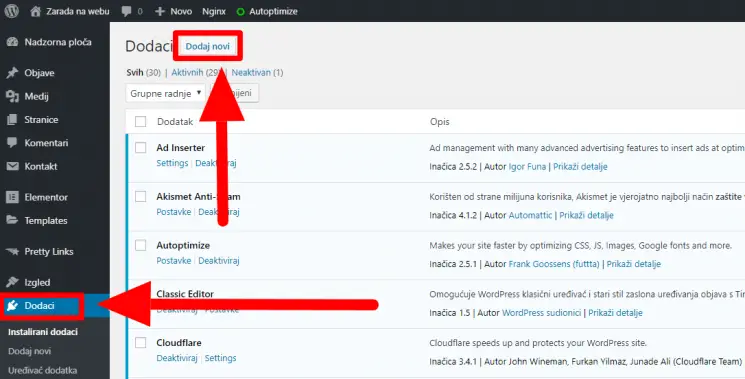Open Kontakt via its envelope icon
745x379 pixels.
click(12, 166)
